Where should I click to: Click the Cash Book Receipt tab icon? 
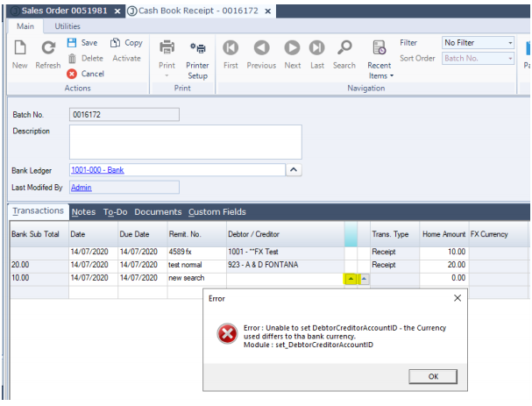tap(132, 11)
